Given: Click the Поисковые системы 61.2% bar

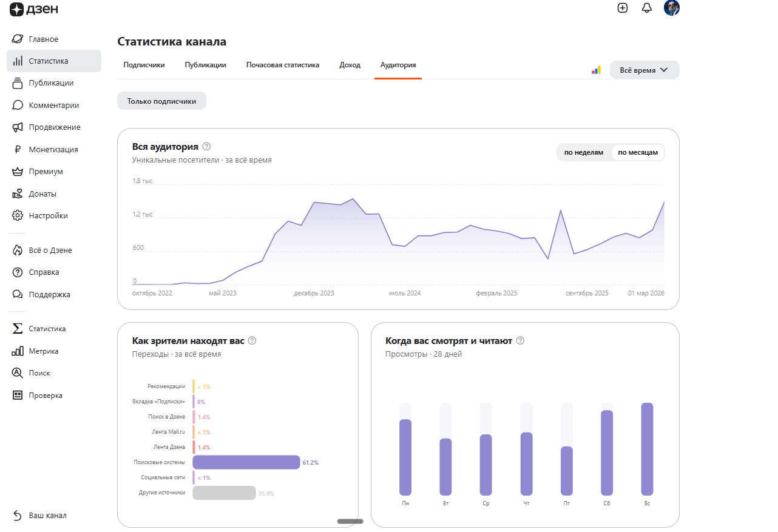Looking at the screenshot, I should (x=246, y=462).
